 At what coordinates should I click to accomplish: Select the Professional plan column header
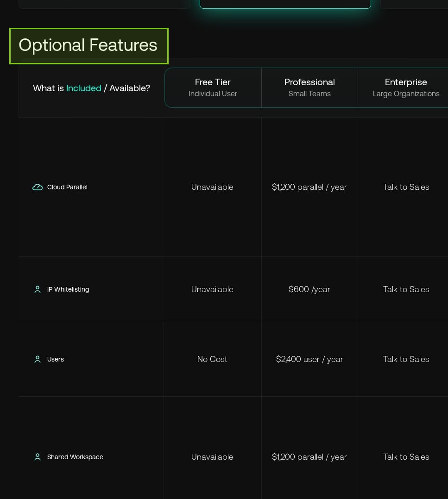coord(309,87)
